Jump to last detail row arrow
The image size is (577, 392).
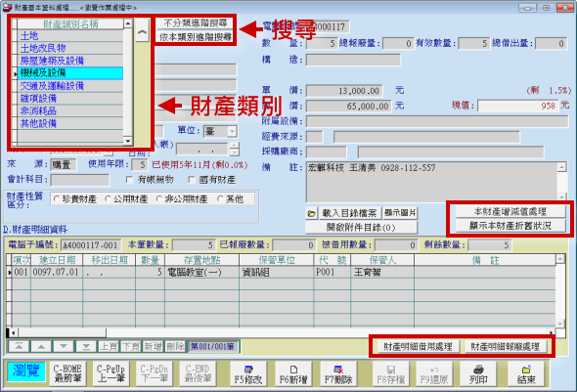pos(86,346)
